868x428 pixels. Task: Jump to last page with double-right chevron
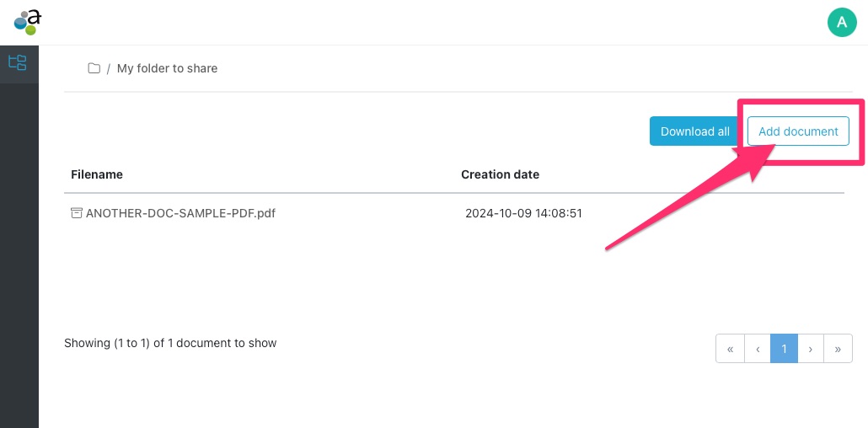coord(838,349)
